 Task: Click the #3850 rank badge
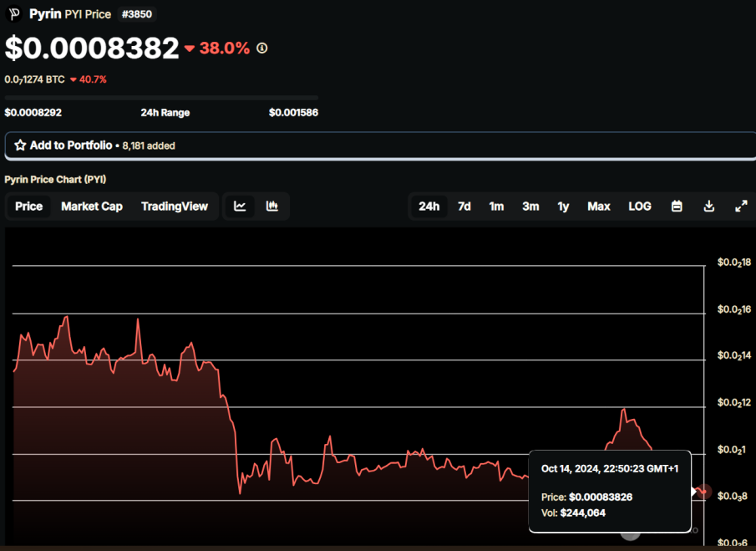[x=137, y=14]
